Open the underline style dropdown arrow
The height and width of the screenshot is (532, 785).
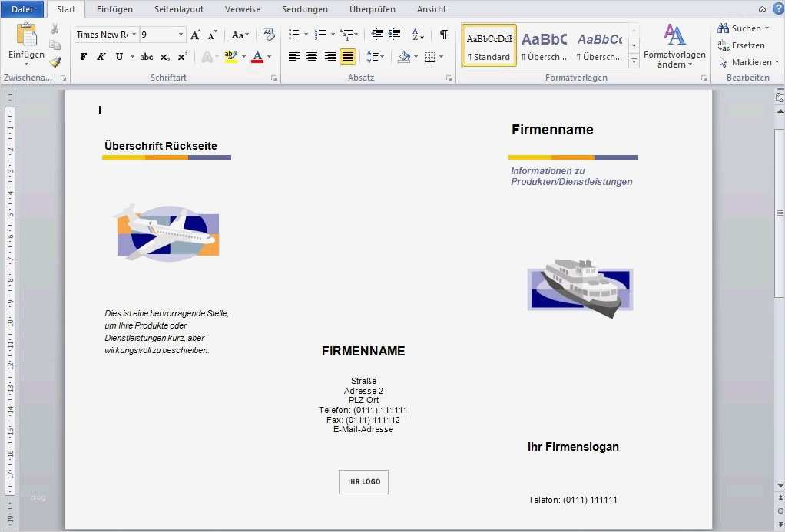[x=133, y=57]
